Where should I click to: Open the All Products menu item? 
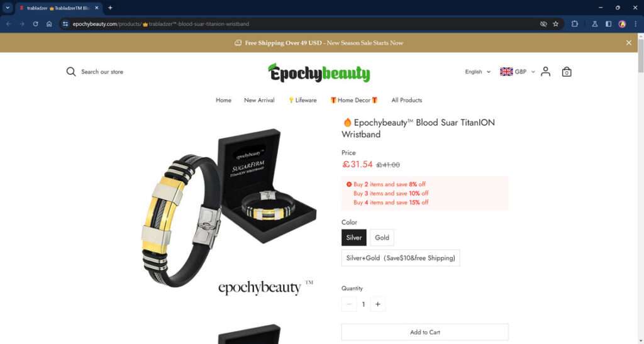407,100
